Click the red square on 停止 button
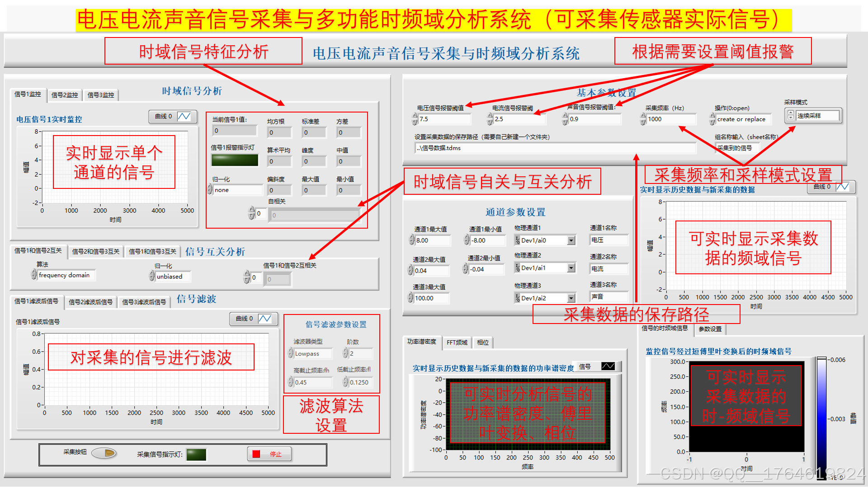This screenshot has height=488, width=868. [x=256, y=454]
